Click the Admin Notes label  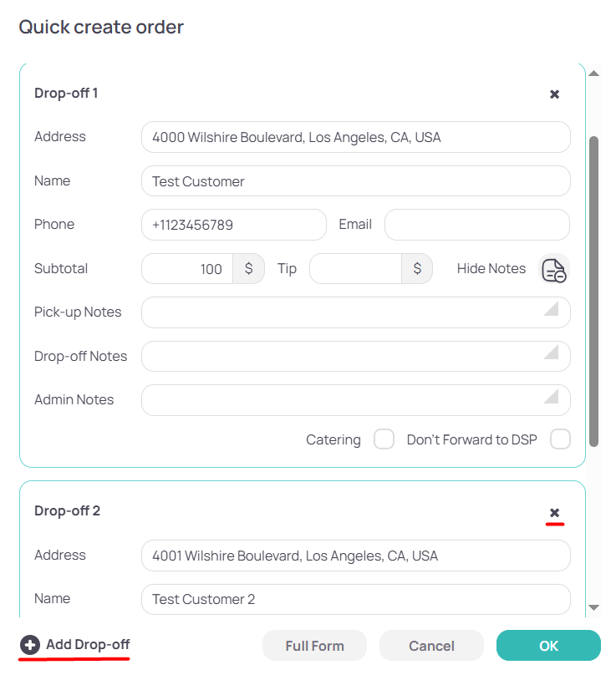[74, 400]
